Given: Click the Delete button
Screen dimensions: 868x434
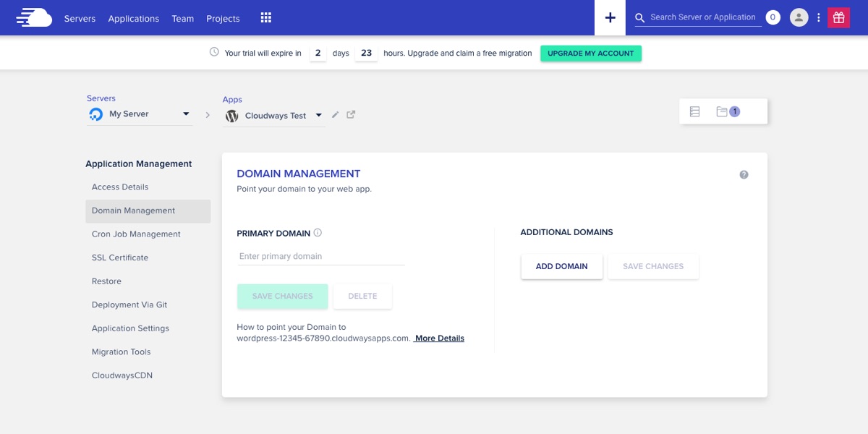Looking at the screenshot, I should click(362, 296).
